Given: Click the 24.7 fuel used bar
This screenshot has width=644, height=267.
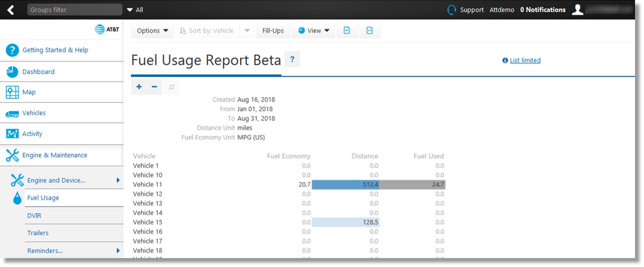Looking at the screenshot, I should point(413,184).
